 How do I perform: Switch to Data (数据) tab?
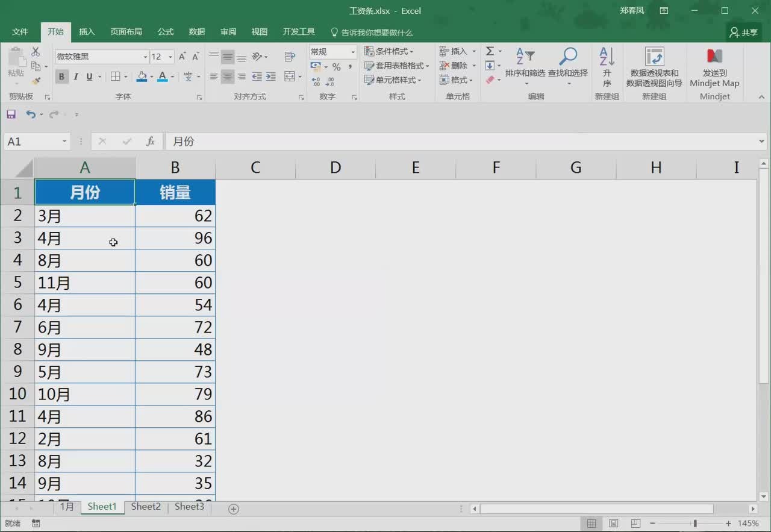pyautogui.click(x=197, y=32)
